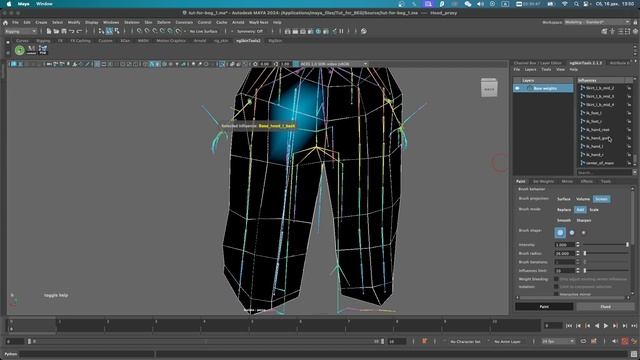The image size is (640, 360).
Task: Open the Deform menu
Action: pos(164,22)
